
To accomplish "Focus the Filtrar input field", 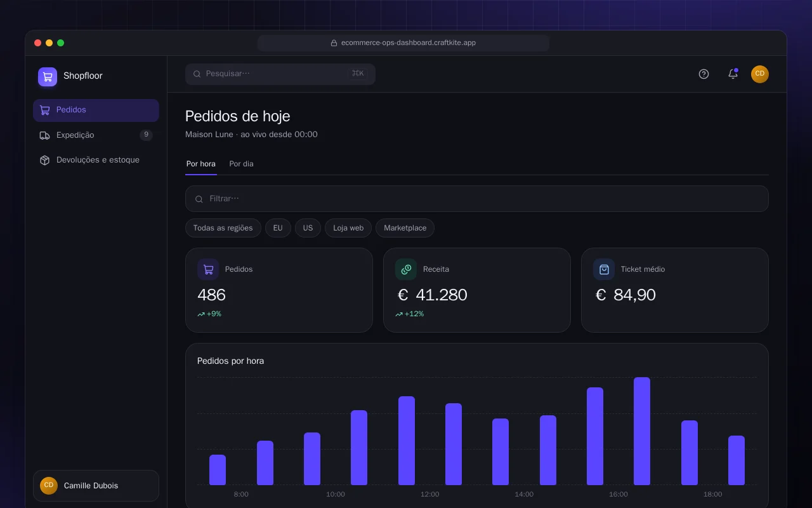I will [x=477, y=199].
